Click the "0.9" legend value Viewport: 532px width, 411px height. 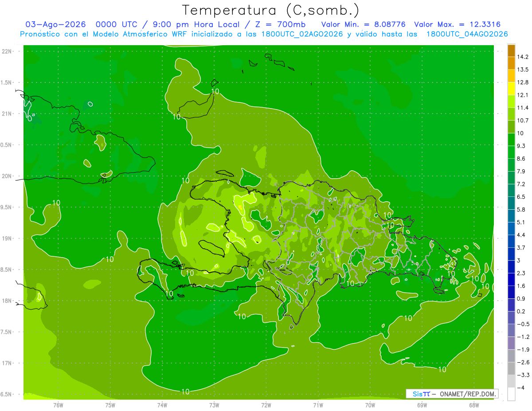[521, 299]
